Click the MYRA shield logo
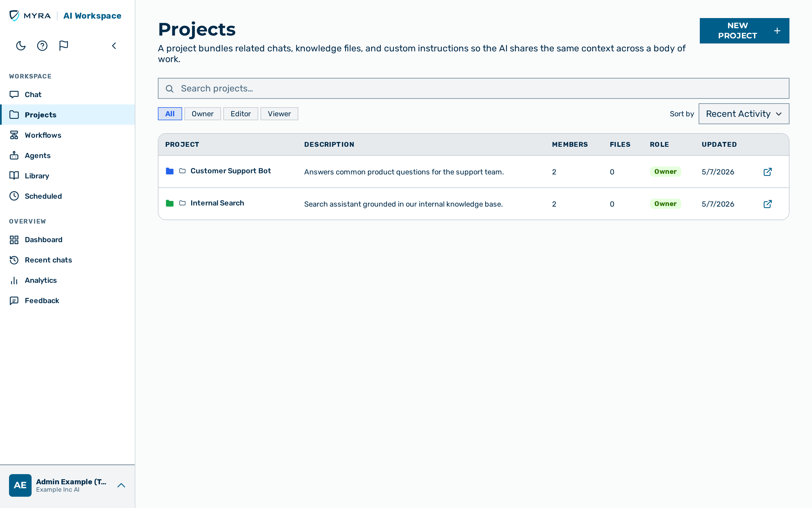 point(14,16)
